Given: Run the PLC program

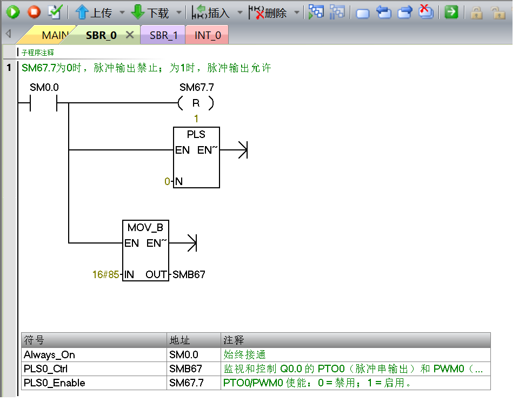Looking at the screenshot, I should (x=12, y=12).
